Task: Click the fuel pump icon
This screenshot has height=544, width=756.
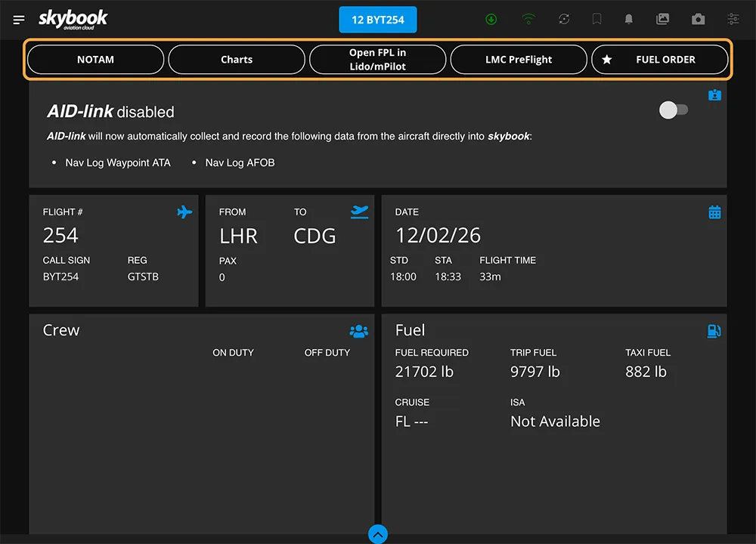Action: click(714, 331)
